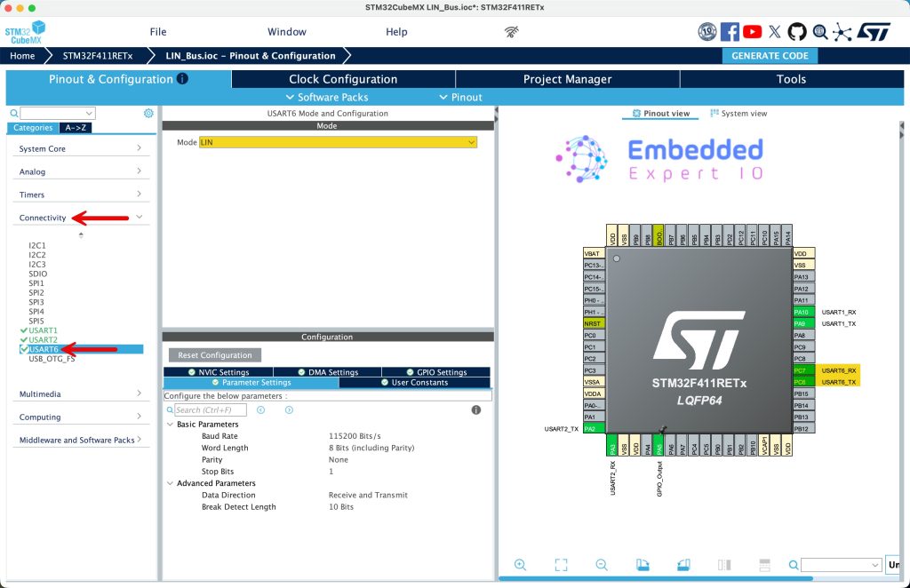This screenshot has width=910, height=588.
Task: Zoom out of the pinout chip view
Action: (x=602, y=565)
